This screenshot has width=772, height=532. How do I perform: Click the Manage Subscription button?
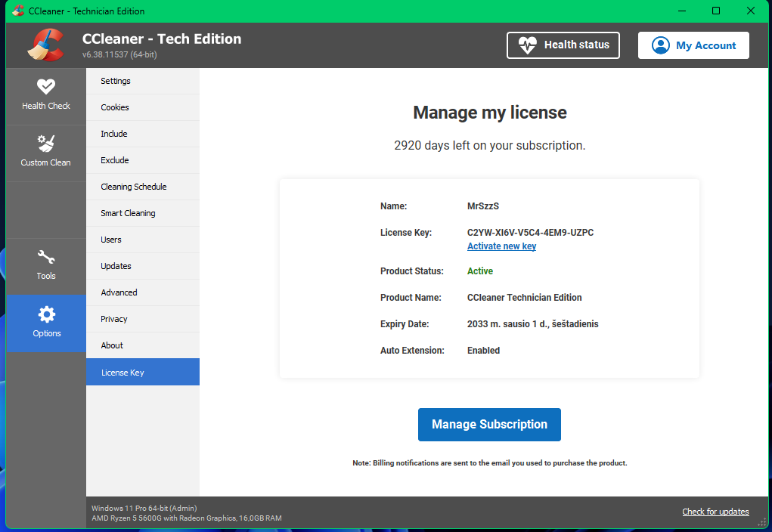coord(489,425)
